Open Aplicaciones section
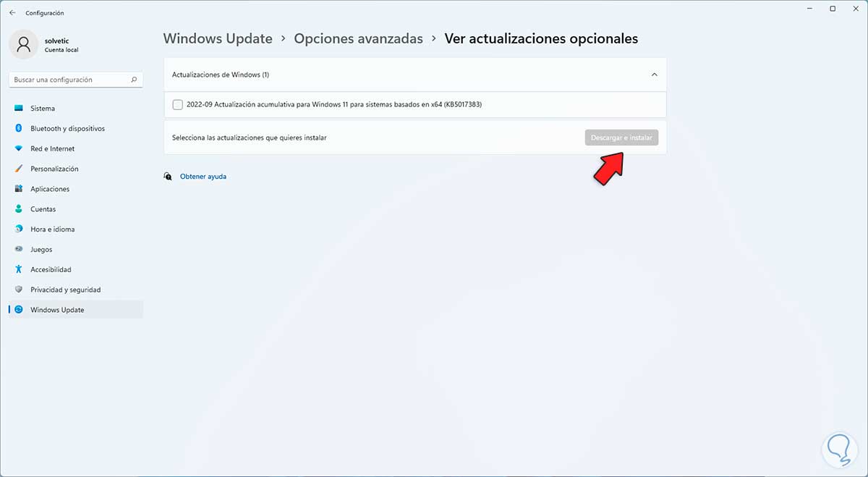The height and width of the screenshot is (477, 868). coord(76,189)
